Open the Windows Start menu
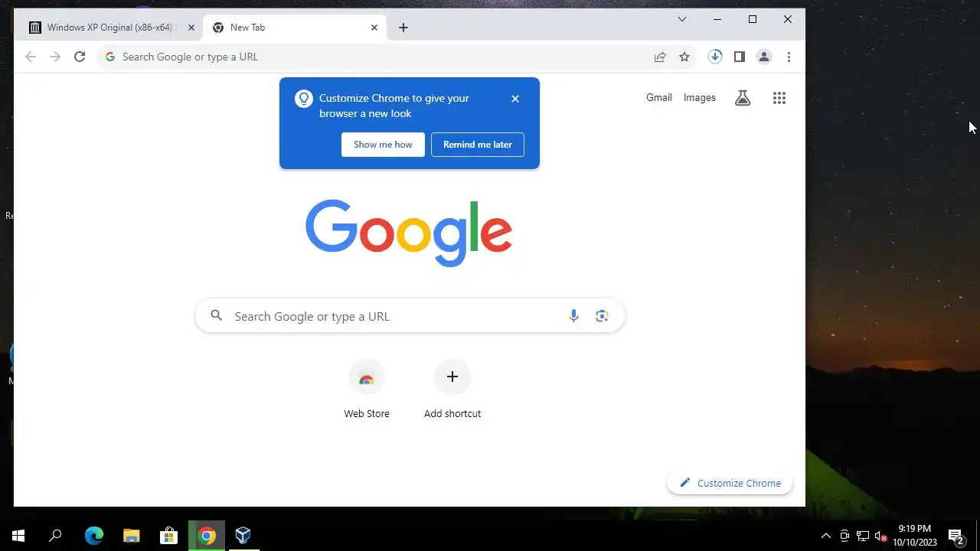980x551 pixels. click(18, 536)
